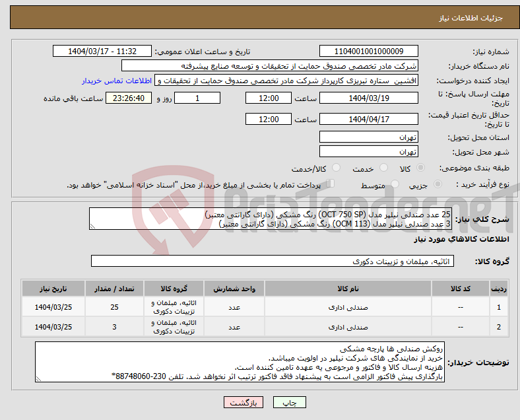520x420 pixels.
Task: Click the اطلاعات کالاهای مورد نیاز section heading
Action: 461,239
